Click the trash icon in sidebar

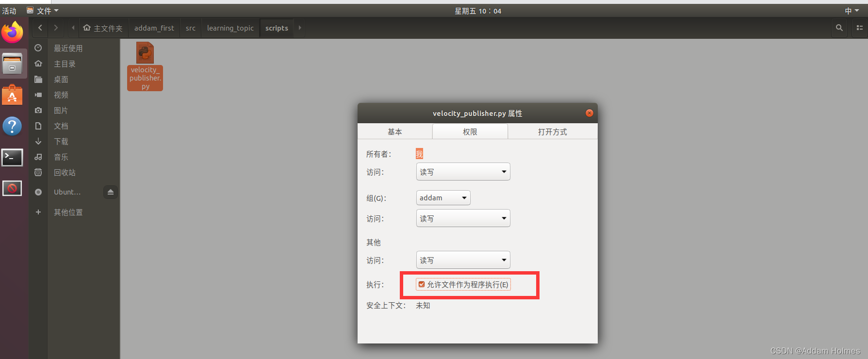pos(38,172)
